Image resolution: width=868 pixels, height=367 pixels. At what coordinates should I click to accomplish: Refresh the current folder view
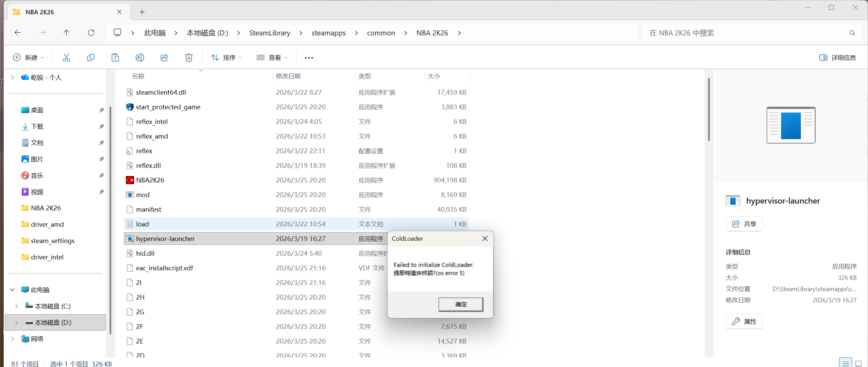91,33
